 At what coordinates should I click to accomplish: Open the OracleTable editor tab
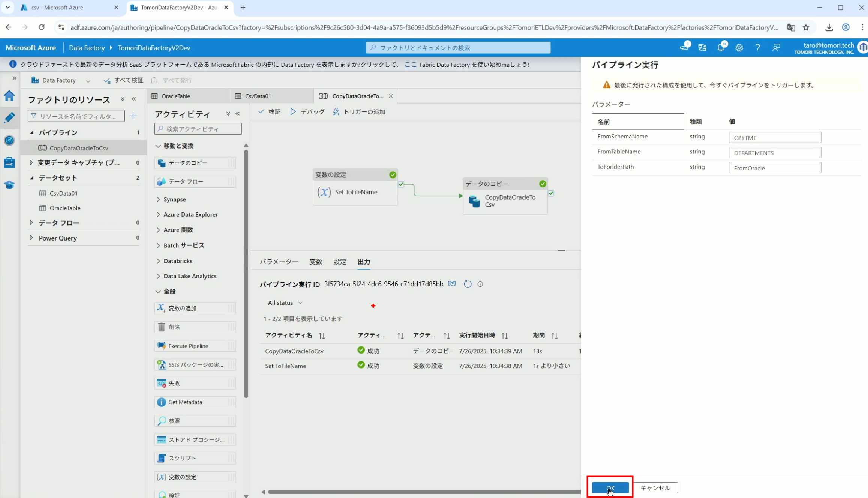click(175, 96)
